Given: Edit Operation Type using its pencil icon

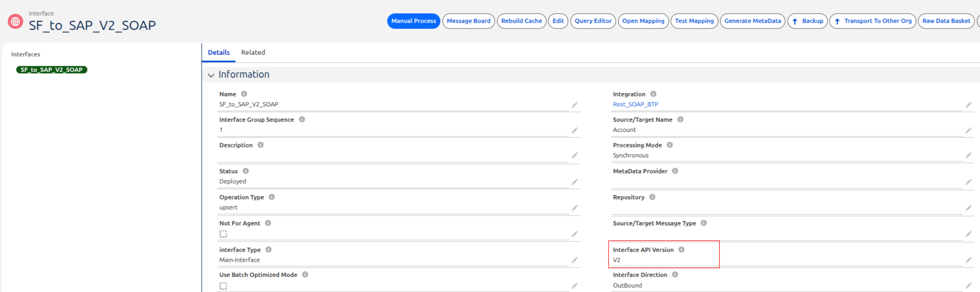Looking at the screenshot, I should tap(575, 208).
